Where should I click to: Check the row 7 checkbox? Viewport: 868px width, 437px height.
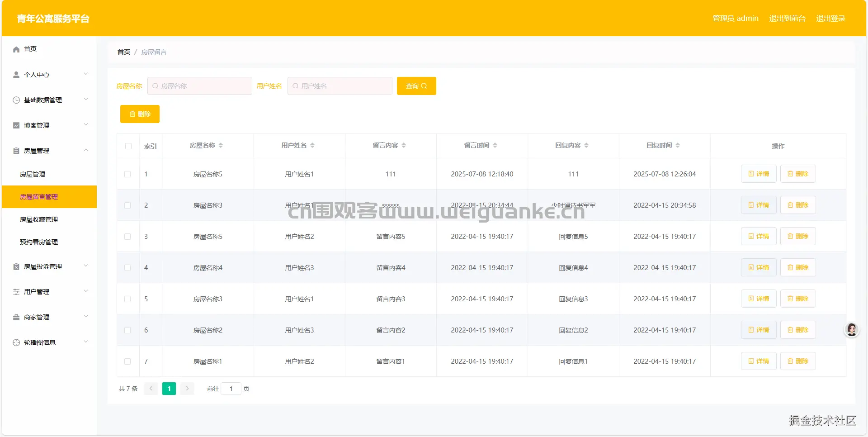coord(127,361)
